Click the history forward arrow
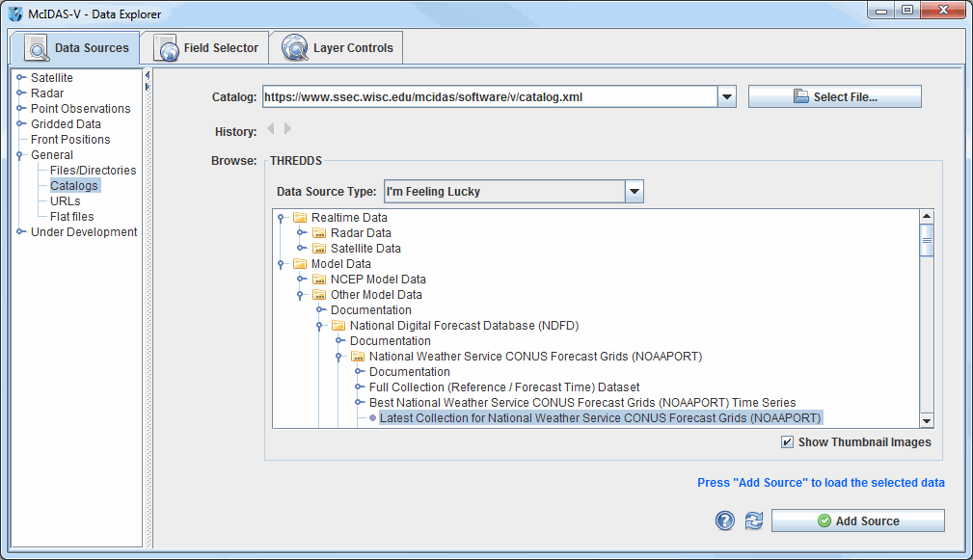 pyautogui.click(x=287, y=128)
